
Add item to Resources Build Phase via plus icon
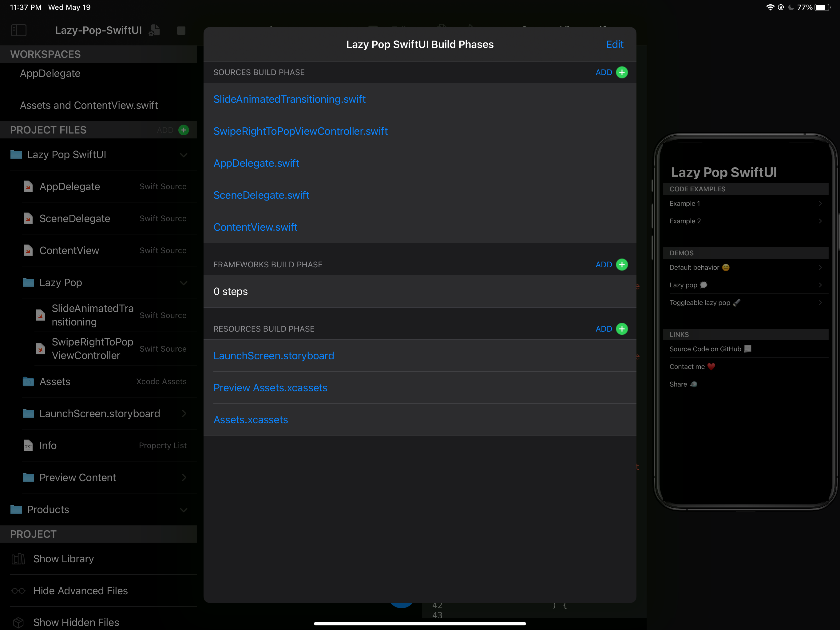tap(622, 329)
